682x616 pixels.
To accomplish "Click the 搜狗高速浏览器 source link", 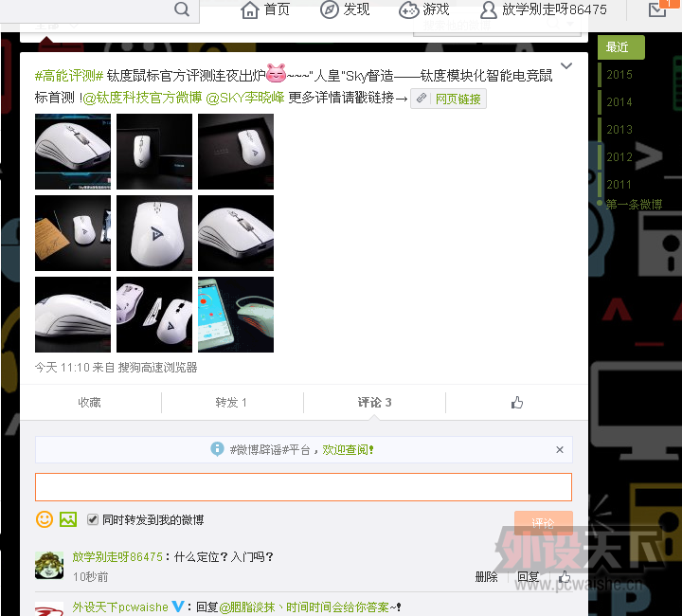I will click(x=158, y=368).
